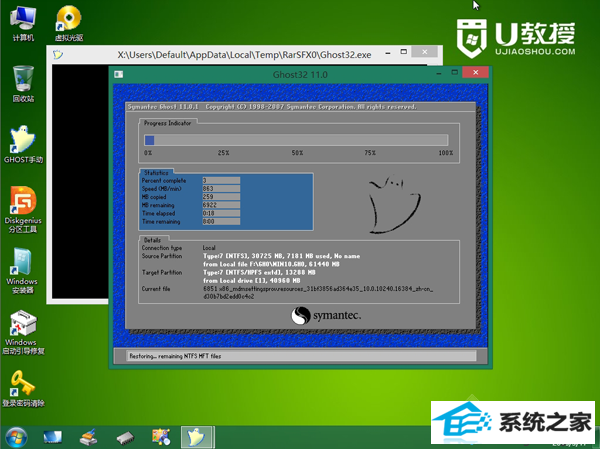Click the MB copied value 259
The height and width of the screenshot is (449, 600).
(x=221, y=197)
